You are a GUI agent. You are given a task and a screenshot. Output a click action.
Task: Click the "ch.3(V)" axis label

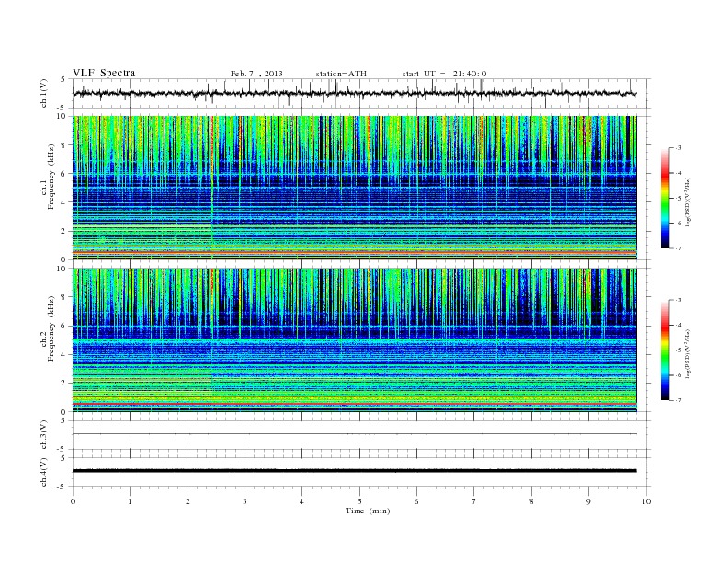click(43, 435)
